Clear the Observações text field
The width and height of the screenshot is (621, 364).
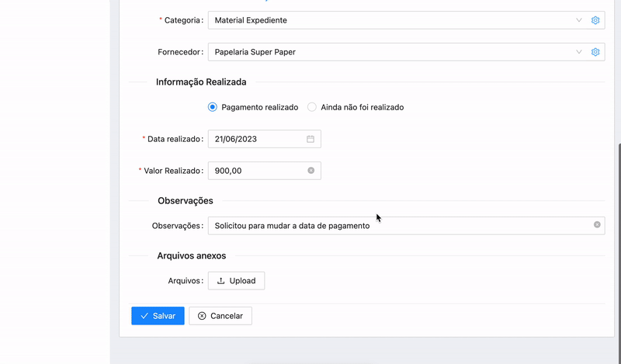597,224
